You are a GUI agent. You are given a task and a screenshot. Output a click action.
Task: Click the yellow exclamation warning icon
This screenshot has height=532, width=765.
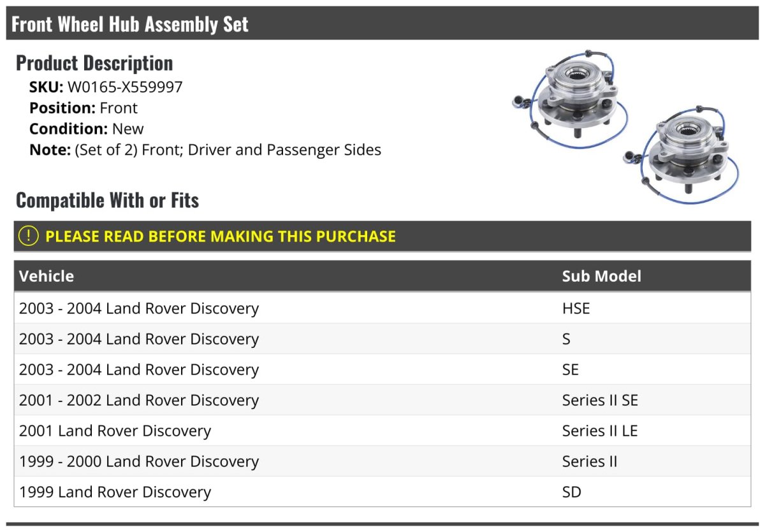point(29,236)
